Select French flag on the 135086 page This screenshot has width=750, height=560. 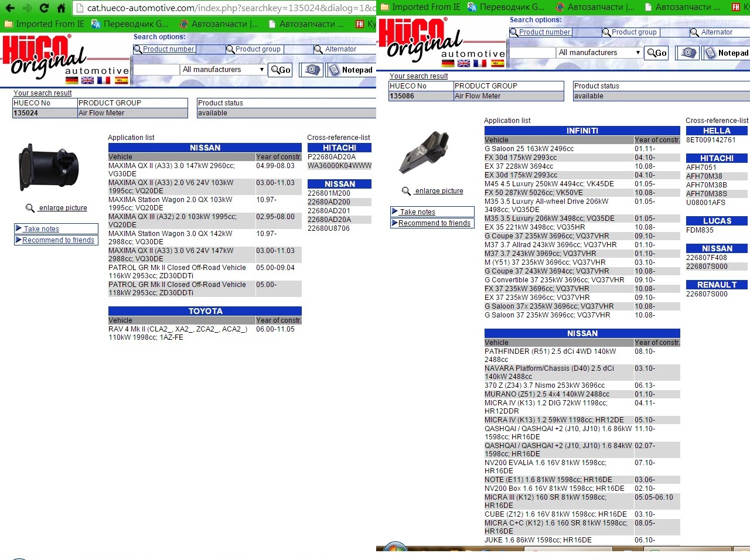coord(480,64)
